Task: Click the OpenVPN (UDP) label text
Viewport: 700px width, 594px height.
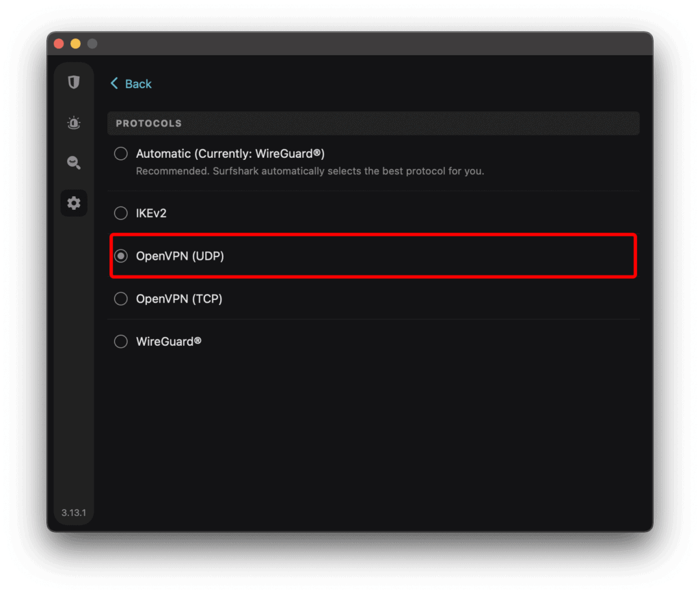Action: (x=180, y=256)
